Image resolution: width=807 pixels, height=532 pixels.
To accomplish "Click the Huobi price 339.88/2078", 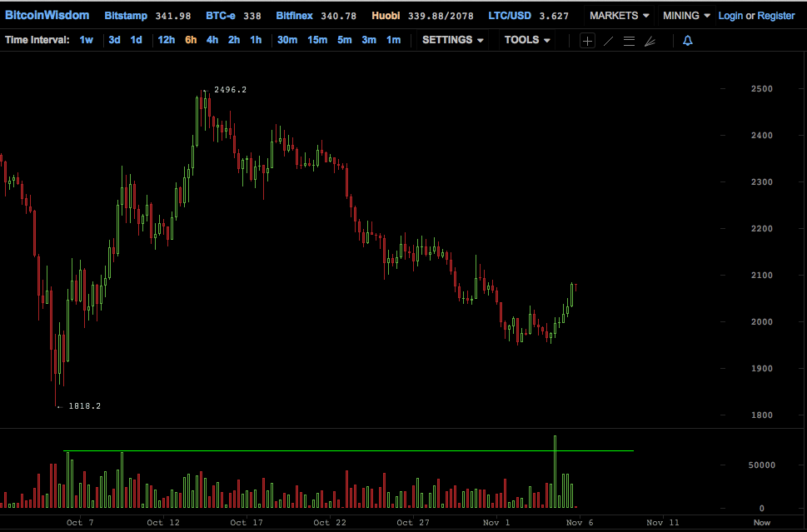I will 441,16.
